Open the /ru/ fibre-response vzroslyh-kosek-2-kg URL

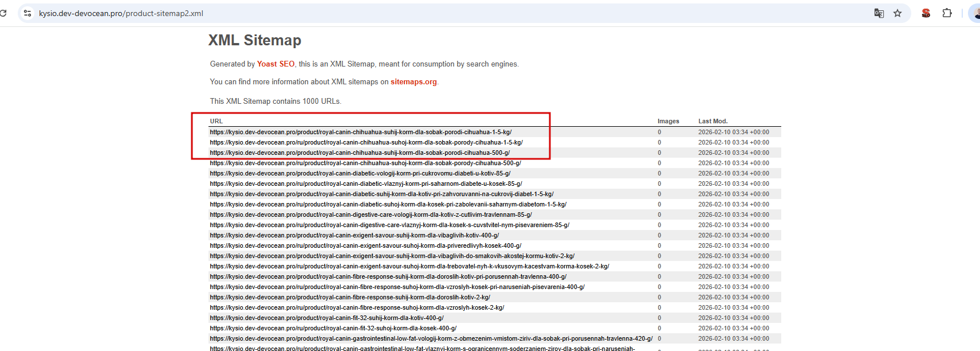pyautogui.click(x=357, y=307)
